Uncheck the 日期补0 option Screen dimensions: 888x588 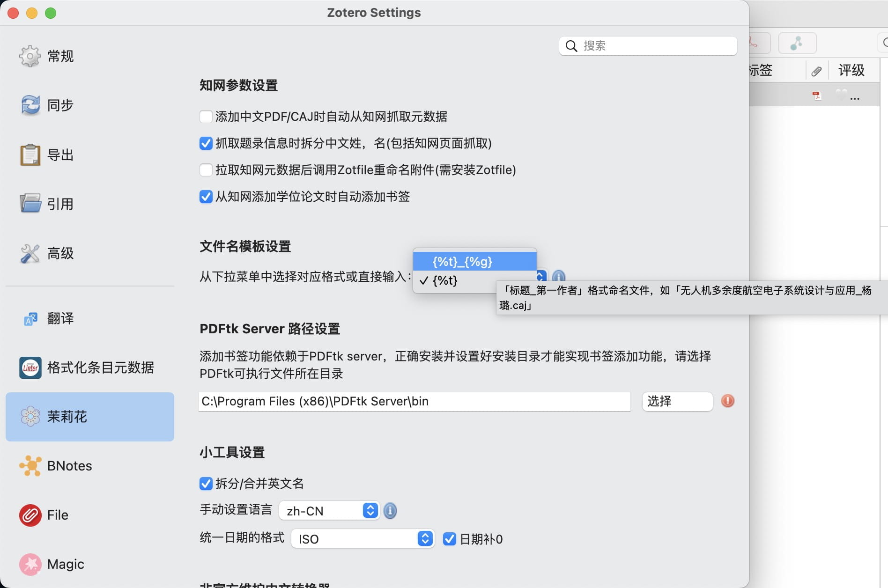[450, 539]
